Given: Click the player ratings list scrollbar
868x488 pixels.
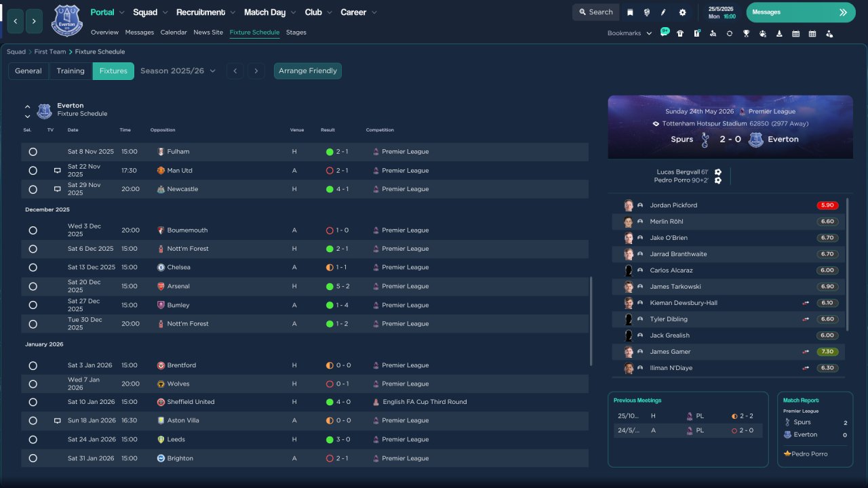Looking at the screenshot, I should [x=847, y=264].
